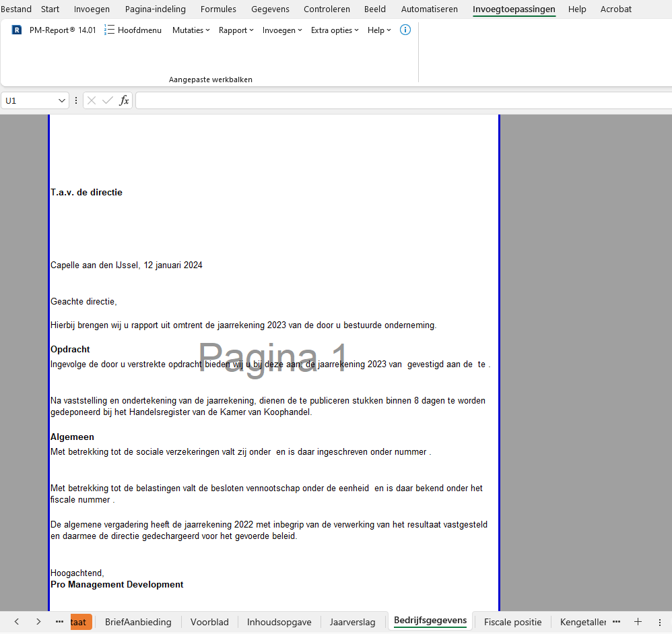Click inside the formula bar field
Screen dimensions: 672x634
point(403,100)
